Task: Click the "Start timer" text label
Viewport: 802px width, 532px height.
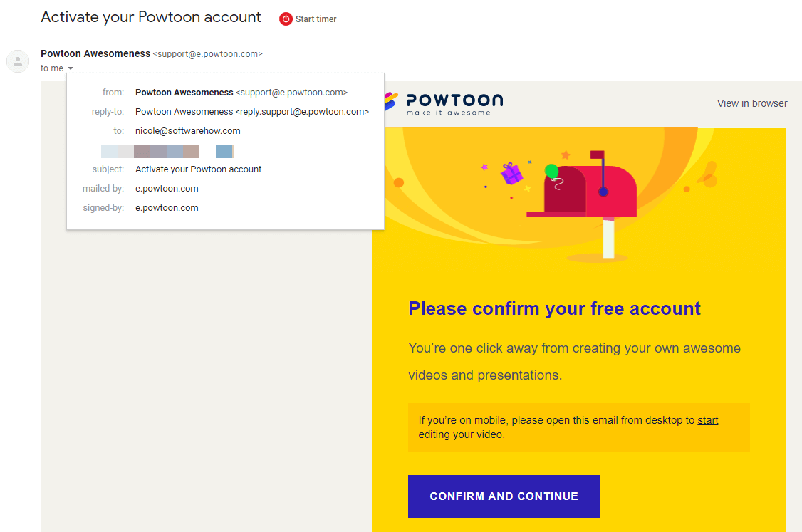Action: [x=316, y=19]
